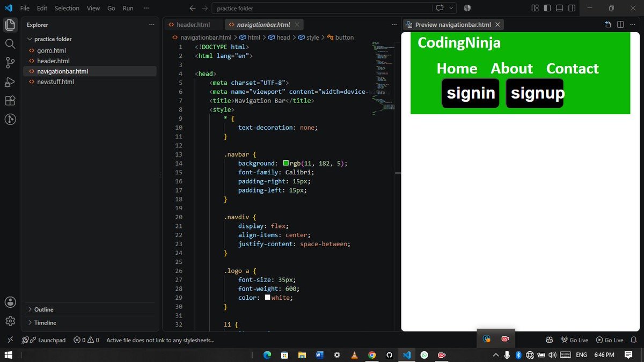
Task: Switch to the header.html editor tab
Action: [x=193, y=25]
